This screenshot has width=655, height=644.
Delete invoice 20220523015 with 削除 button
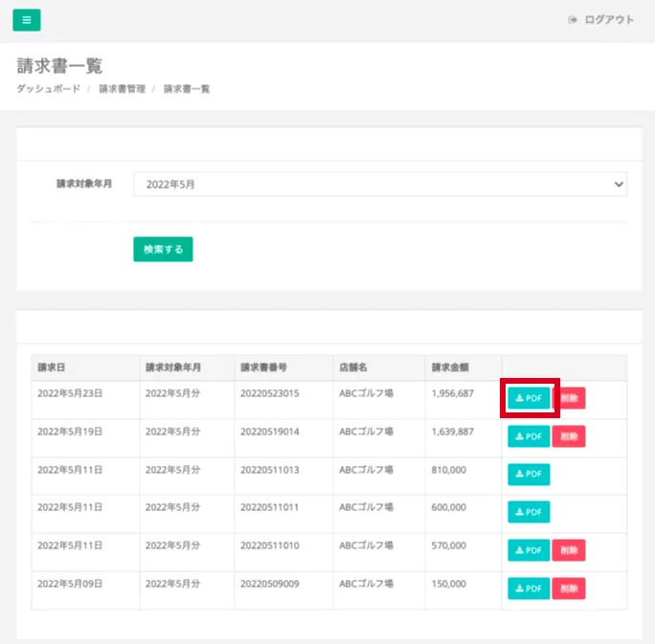tap(569, 398)
